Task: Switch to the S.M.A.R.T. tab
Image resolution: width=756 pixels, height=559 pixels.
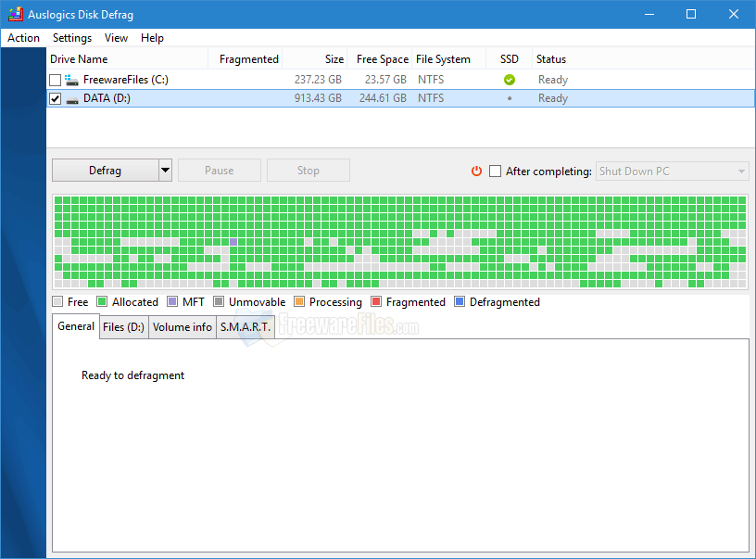Action: click(245, 326)
